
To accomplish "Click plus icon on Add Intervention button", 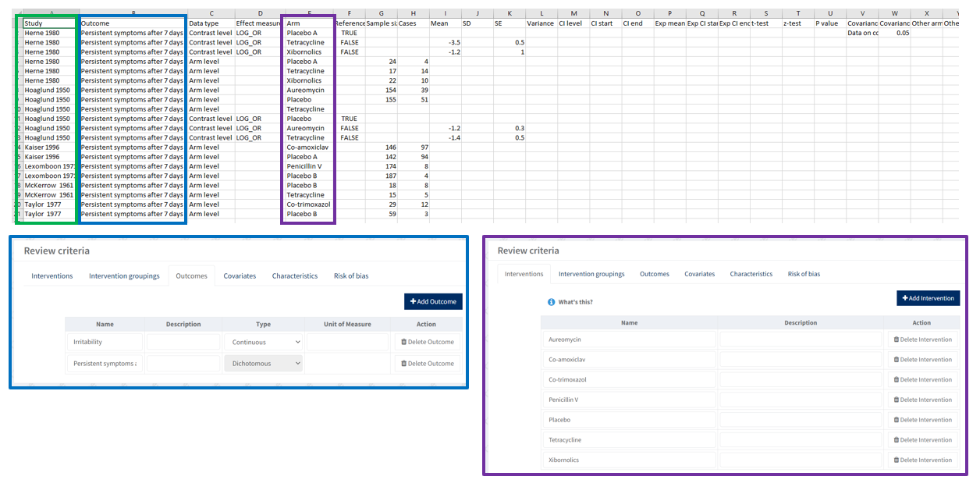I will tap(905, 298).
